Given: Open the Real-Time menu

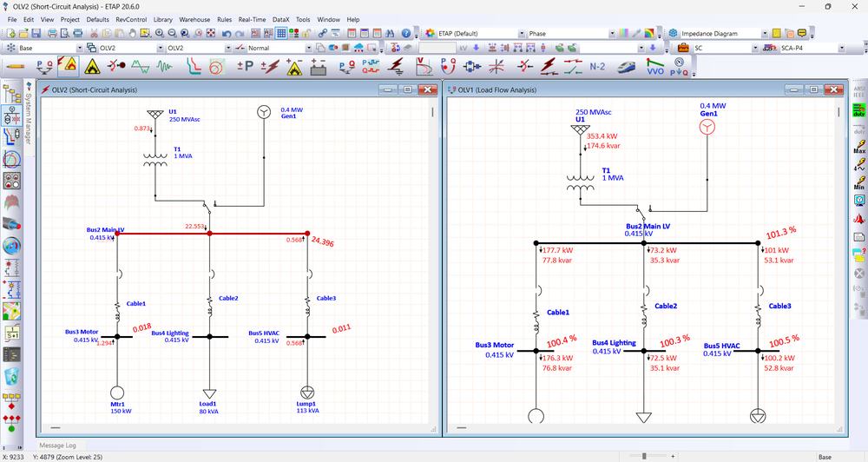Looking at the screenshot, I should 252,19.
